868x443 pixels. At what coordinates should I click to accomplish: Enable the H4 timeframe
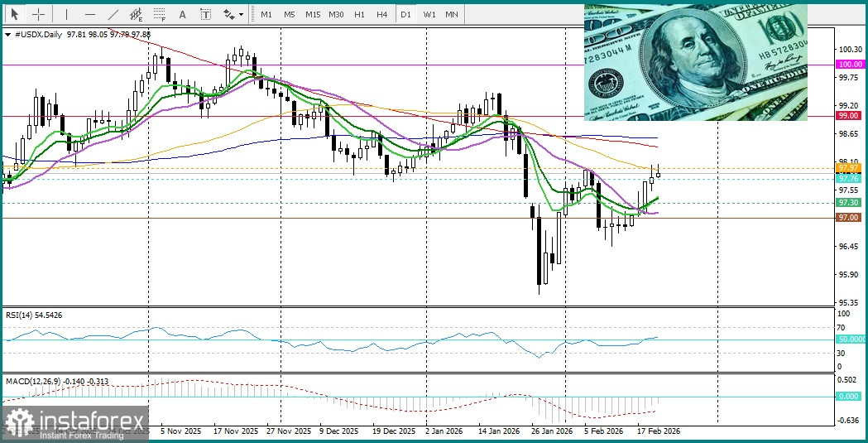tap(381, 14)
